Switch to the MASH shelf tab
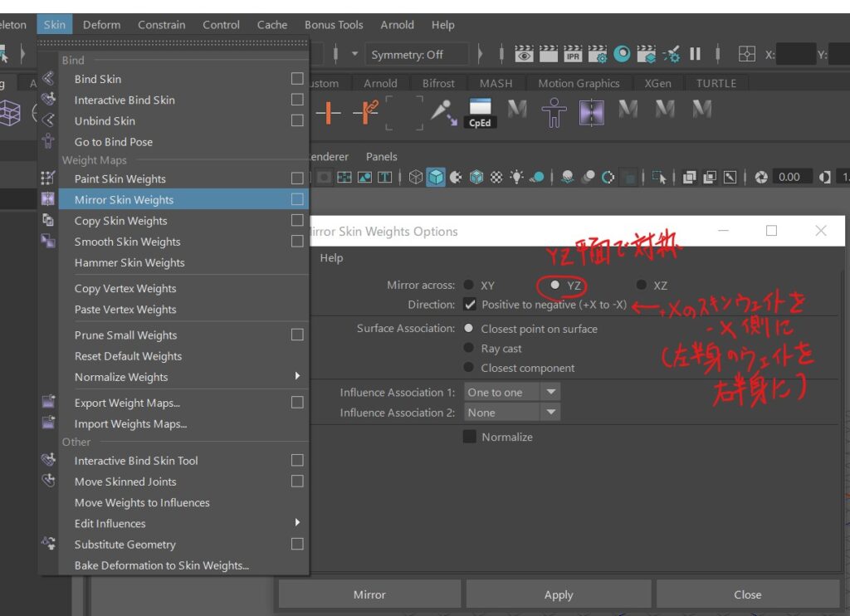850x616 pixels. [496, 84]
